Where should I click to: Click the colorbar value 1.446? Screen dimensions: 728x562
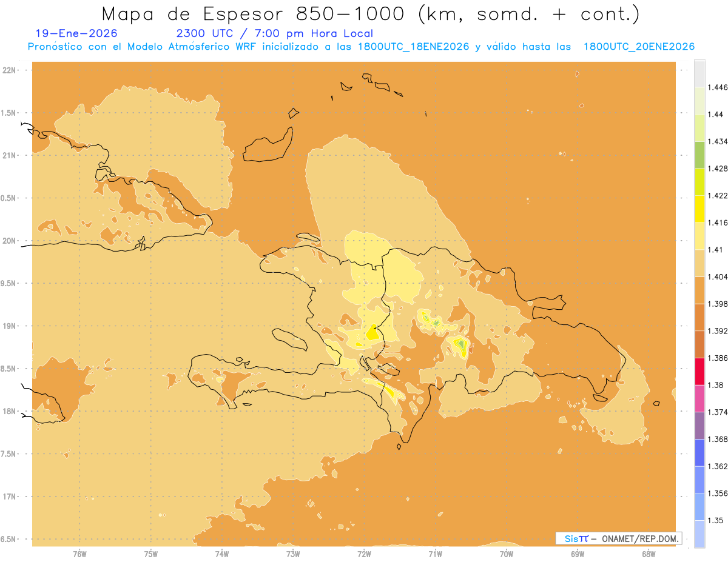(x=719, y=88)
